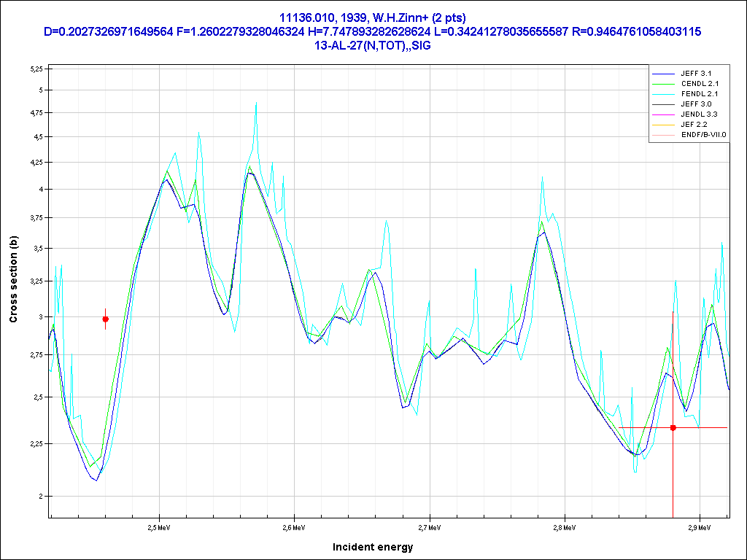
Task: Click the 2,7 MeV x-axis tick label
Action: pos(430,526)
